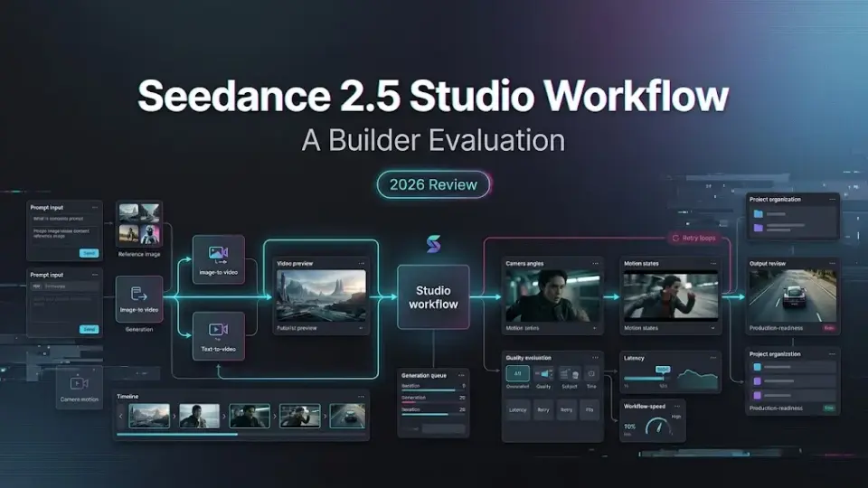Click the purple folder in Project organization

(759, 228)
